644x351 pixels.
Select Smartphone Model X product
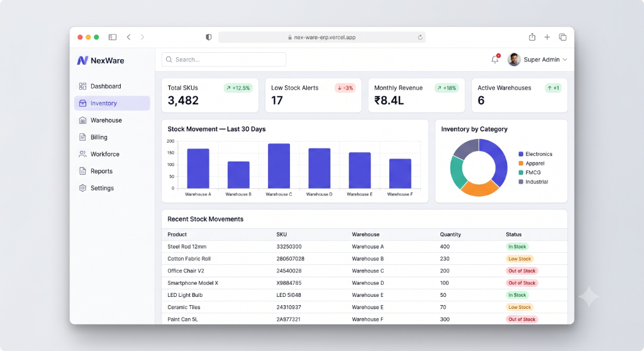192,283
